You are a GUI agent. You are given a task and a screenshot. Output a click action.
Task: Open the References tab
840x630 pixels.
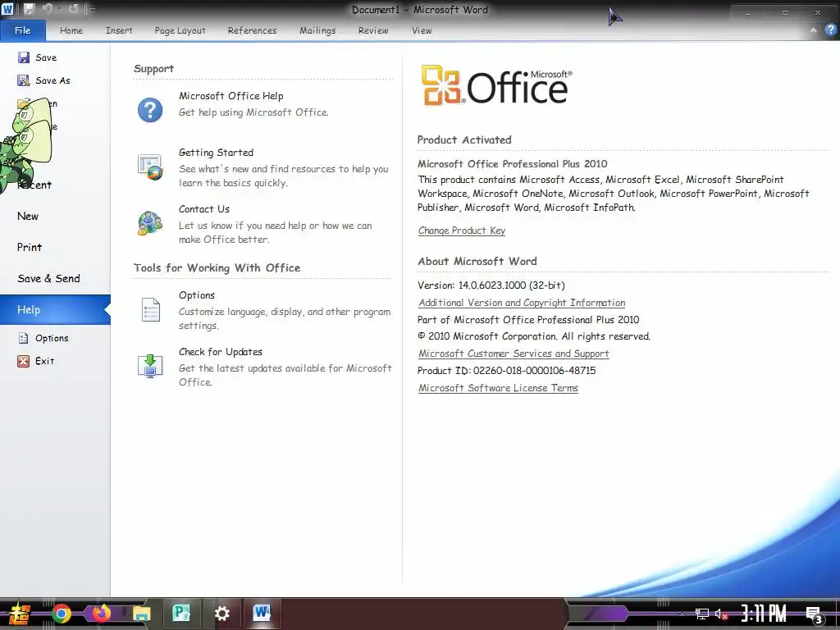coord(253,30)
